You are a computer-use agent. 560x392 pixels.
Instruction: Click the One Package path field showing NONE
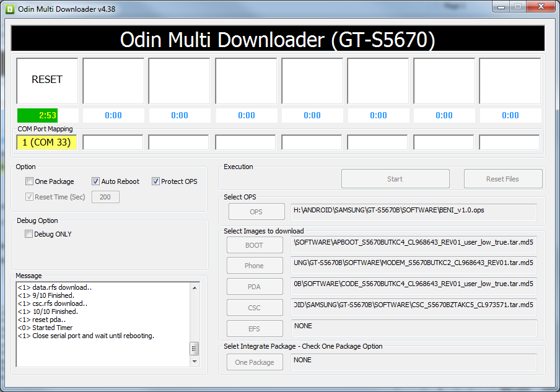414,362
